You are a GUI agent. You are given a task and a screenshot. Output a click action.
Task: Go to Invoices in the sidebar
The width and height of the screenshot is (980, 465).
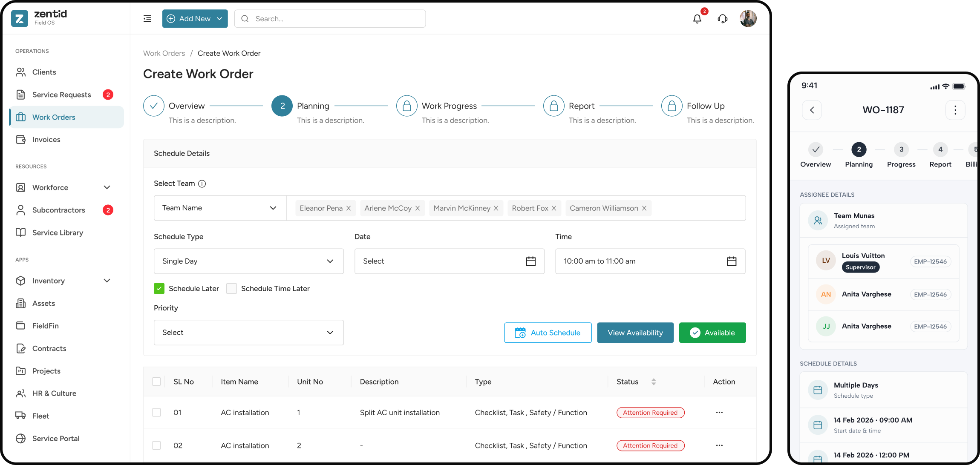tap(66, 140)
